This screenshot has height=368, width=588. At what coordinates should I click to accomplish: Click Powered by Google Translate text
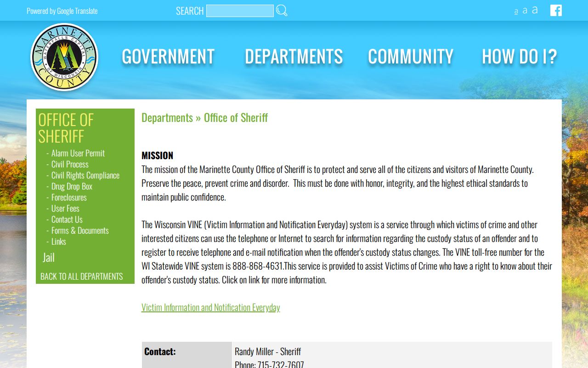point(62,11)
